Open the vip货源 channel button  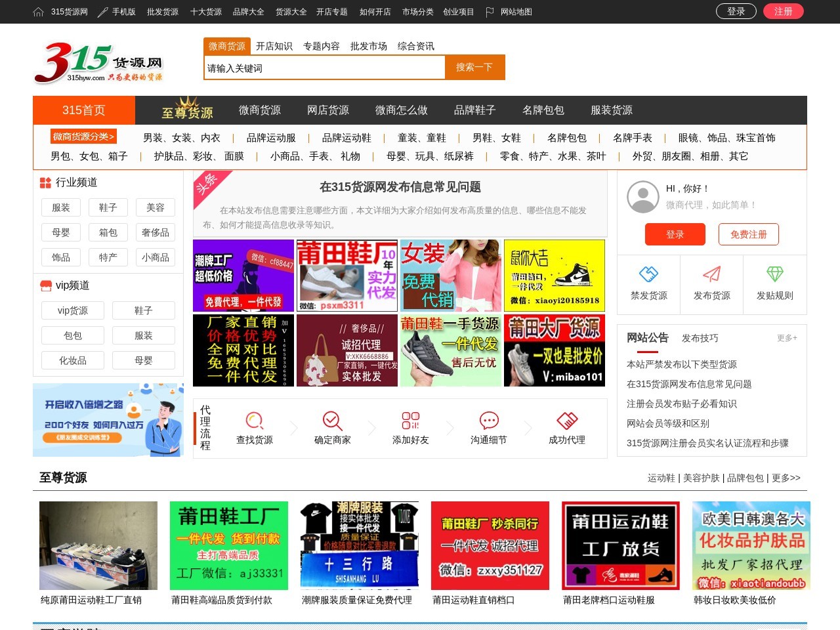[x=73, y=310]
